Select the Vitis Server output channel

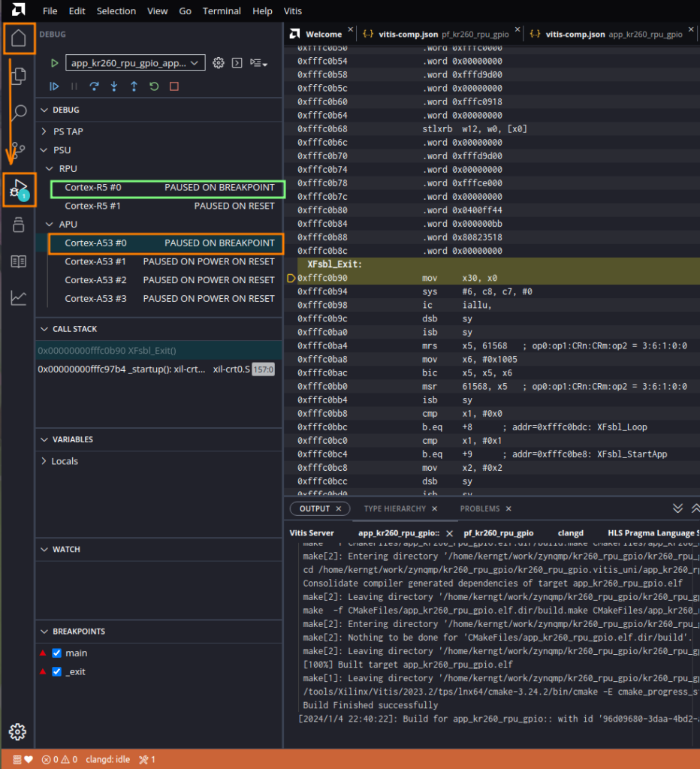tap(312, 533)
